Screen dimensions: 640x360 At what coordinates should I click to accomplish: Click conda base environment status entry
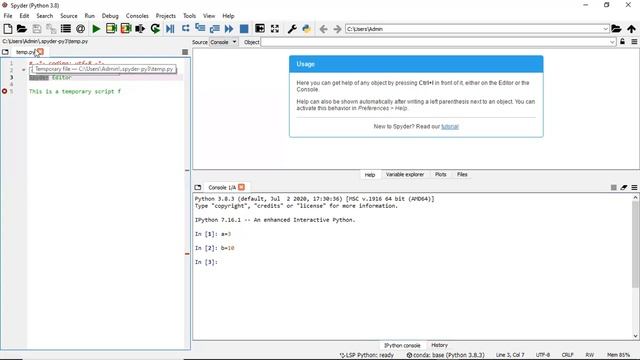tap(445, 355)
